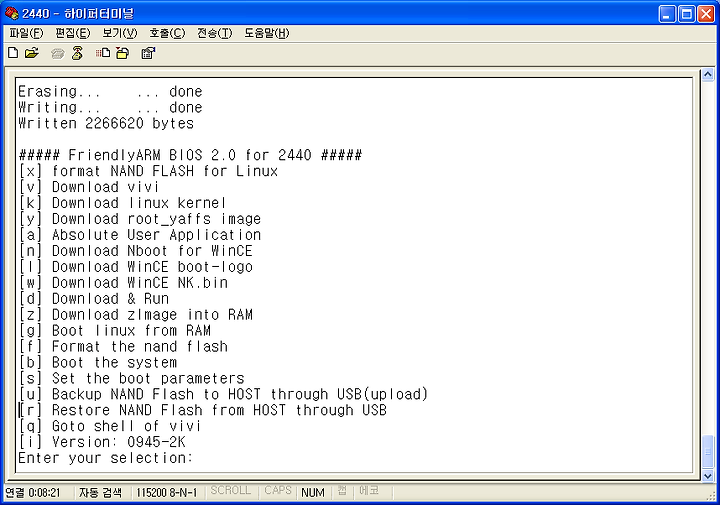
Task: Click the '[r] Restore NAND Flash from HOST' line
Action: pyautogui.click(x=202, y=410)
